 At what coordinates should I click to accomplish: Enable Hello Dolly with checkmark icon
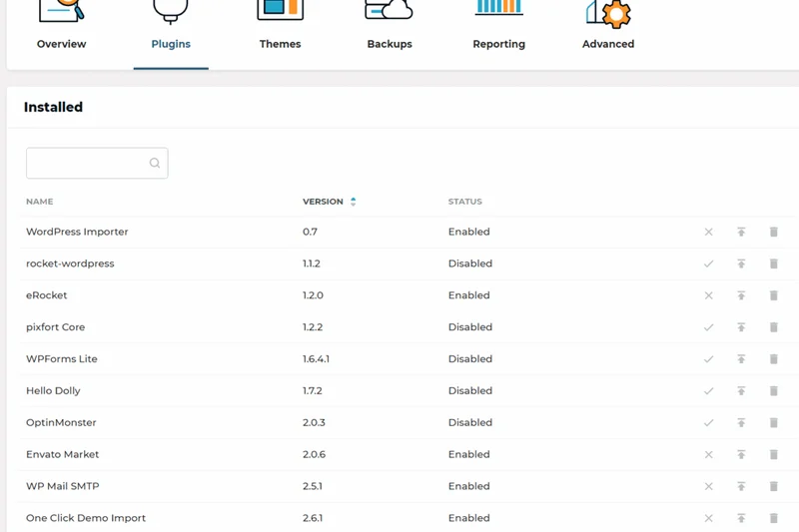708,391
